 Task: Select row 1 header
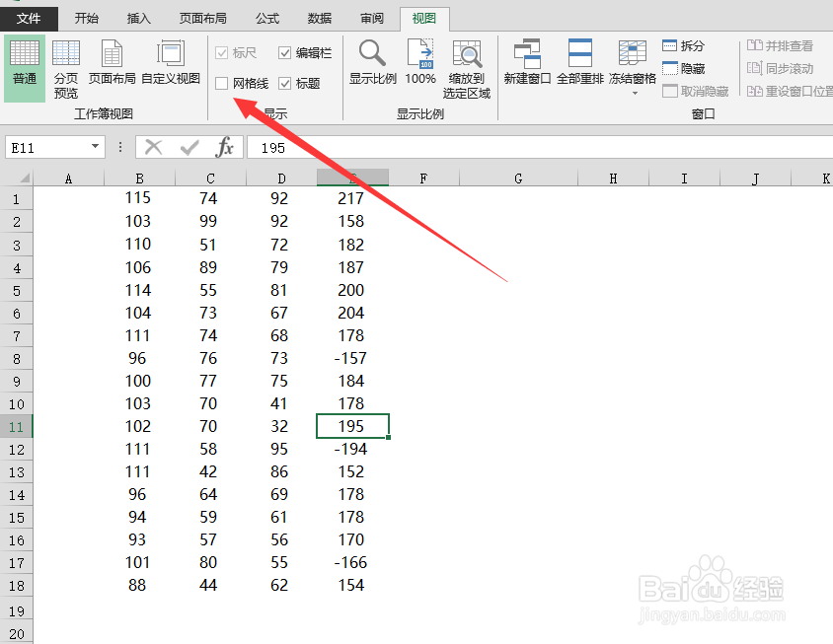coord(17,198)
